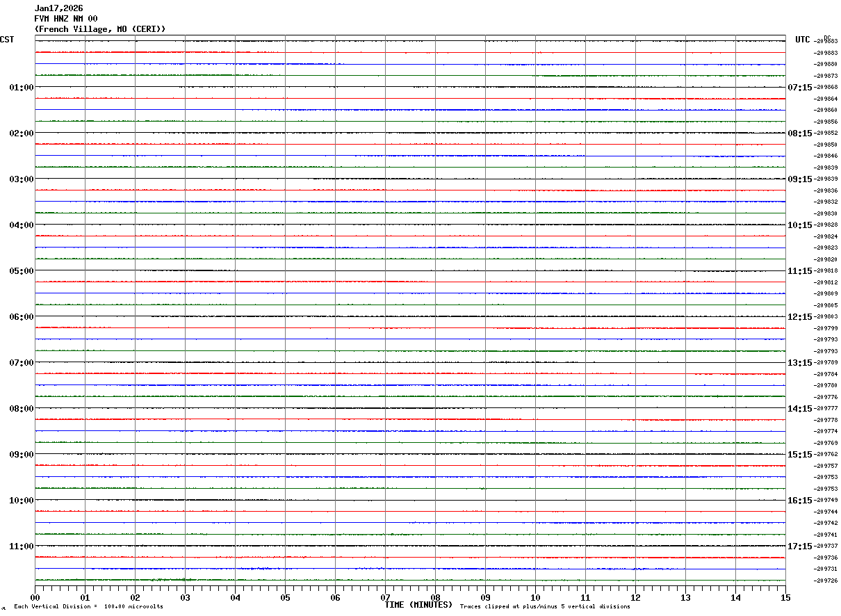This screenshot has height=616, width=841.
Task: Click the CST time label '06:00'
Action: (21, 316)
